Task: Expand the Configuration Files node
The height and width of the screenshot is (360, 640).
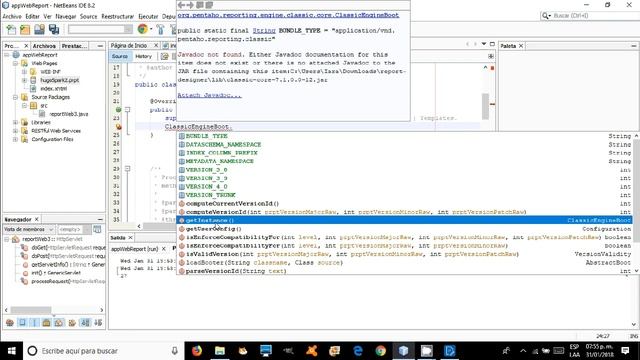Action: 16,140
